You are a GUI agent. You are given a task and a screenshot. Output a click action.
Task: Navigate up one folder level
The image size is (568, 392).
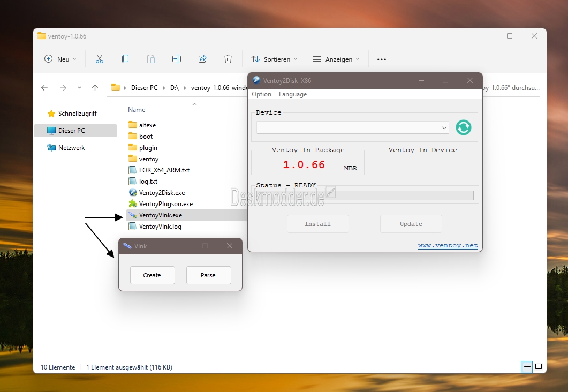(x=95, y=88)
